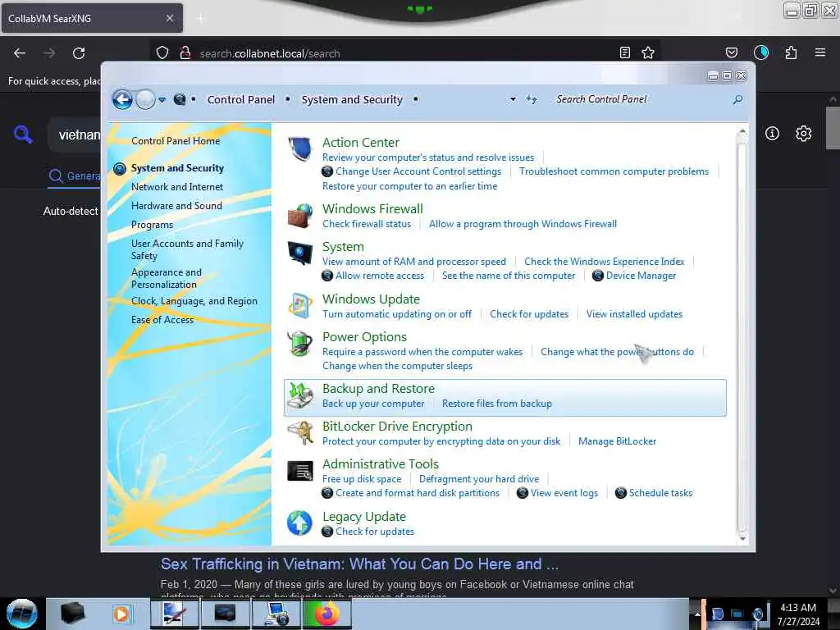Click Troubleshoot common computer problems

614,171
